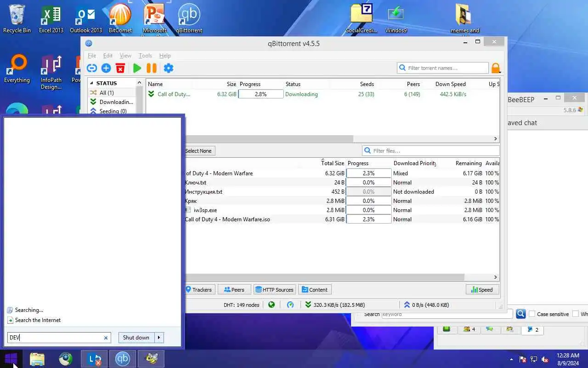Open File Explorer from the taskbar

click(37, 359)
